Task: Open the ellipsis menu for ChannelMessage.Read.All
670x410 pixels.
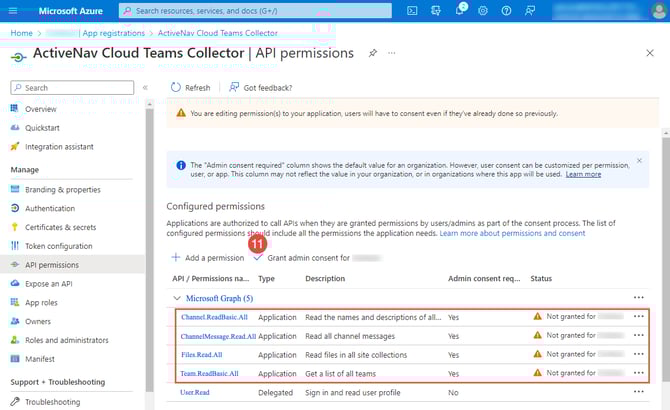Action: click(639, 335)
